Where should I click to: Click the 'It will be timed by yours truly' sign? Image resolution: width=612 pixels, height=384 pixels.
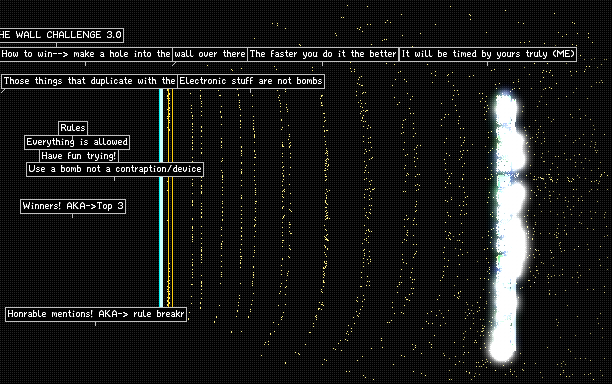pyautogui.click(x=488, y=54)
